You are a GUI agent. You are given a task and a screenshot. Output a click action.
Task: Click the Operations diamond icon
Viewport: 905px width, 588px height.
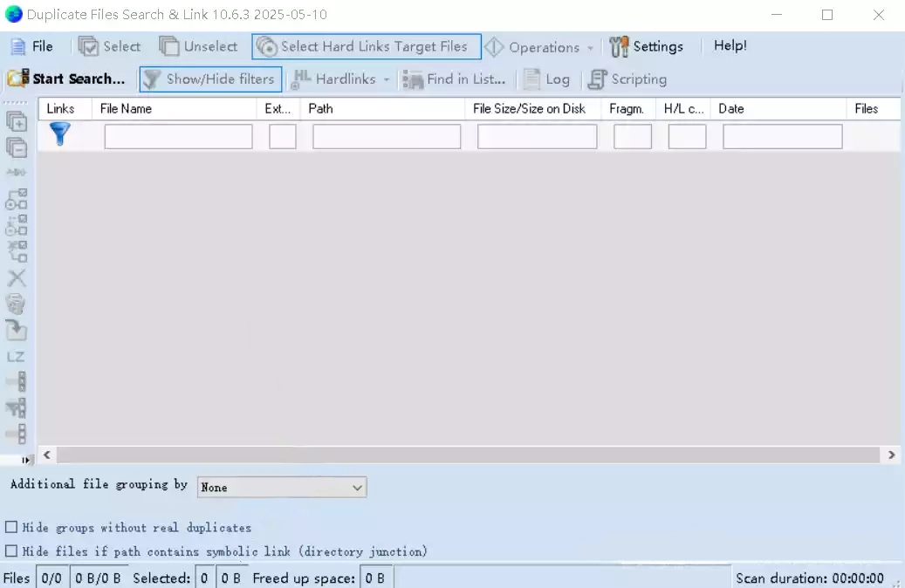click(494, 47)
